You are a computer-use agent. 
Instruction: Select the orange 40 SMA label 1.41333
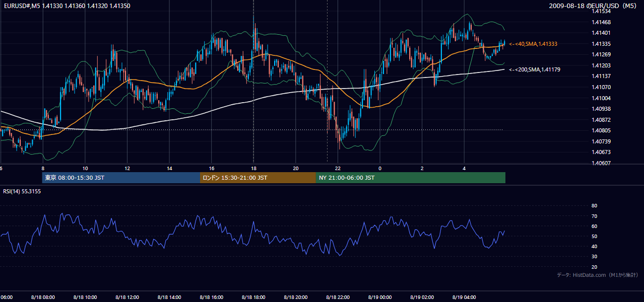coord(533,44)
